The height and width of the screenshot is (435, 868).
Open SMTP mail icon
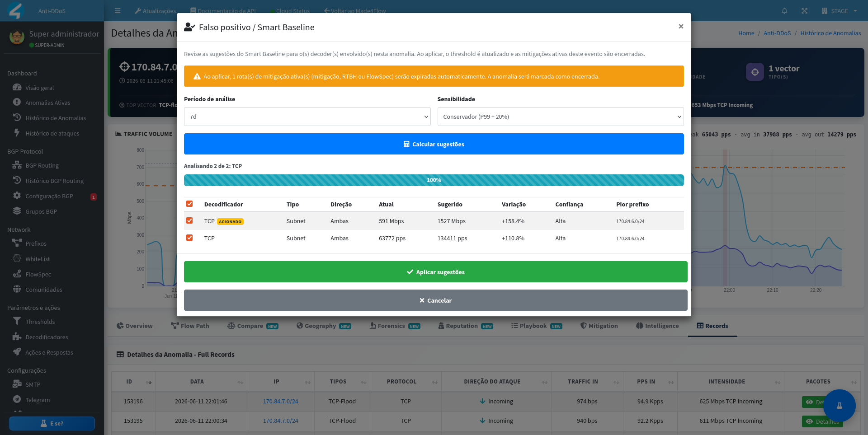click(17, 384)
